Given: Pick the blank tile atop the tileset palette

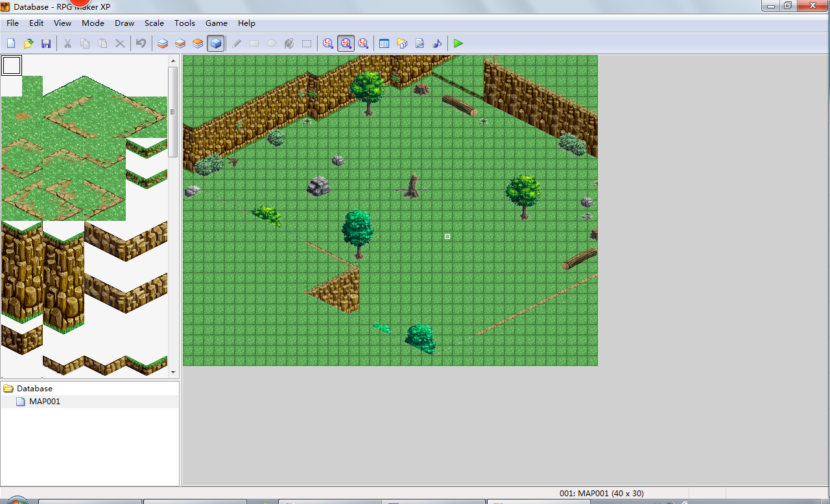Looking at the screenshot, I should (x=12, y=65).
